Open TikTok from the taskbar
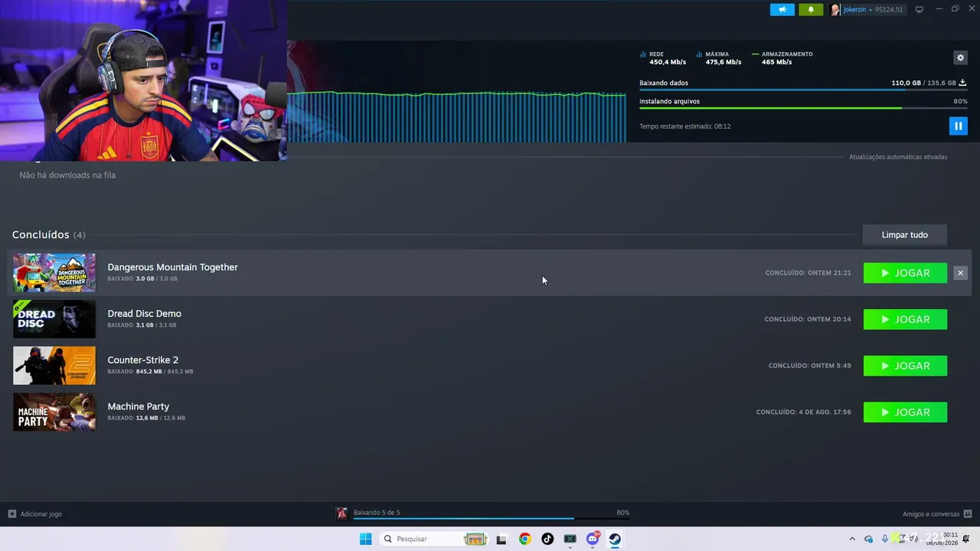980x551 pixels. 547,539
